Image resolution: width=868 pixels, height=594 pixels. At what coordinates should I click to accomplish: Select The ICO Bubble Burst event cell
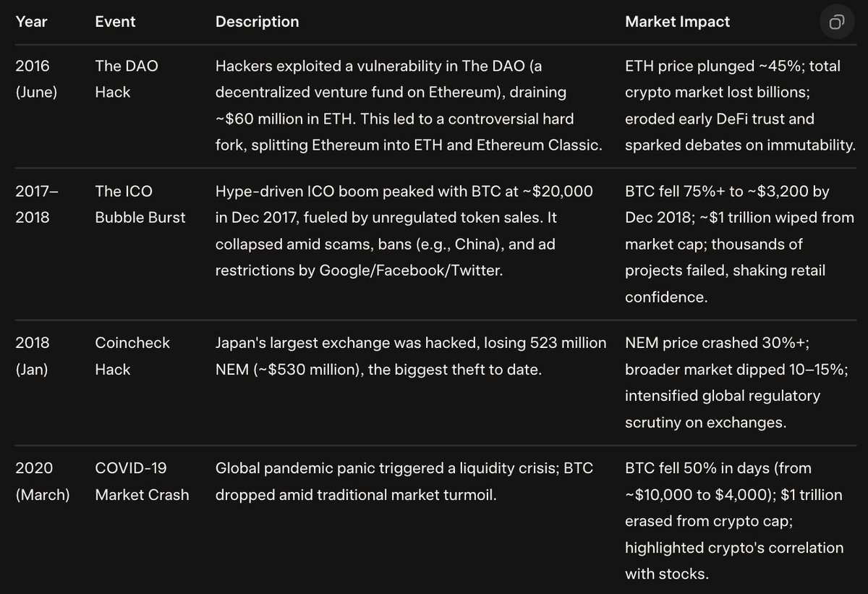[x=140, y=205]
